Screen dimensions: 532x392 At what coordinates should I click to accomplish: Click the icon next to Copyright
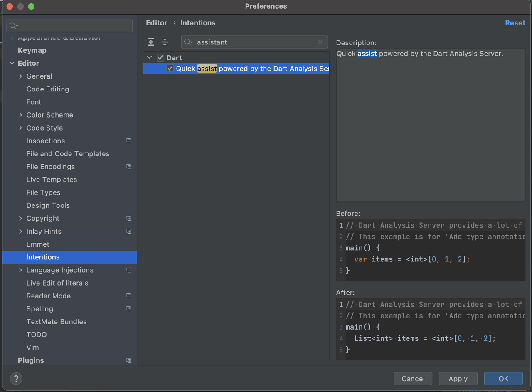tap(129, 218)
